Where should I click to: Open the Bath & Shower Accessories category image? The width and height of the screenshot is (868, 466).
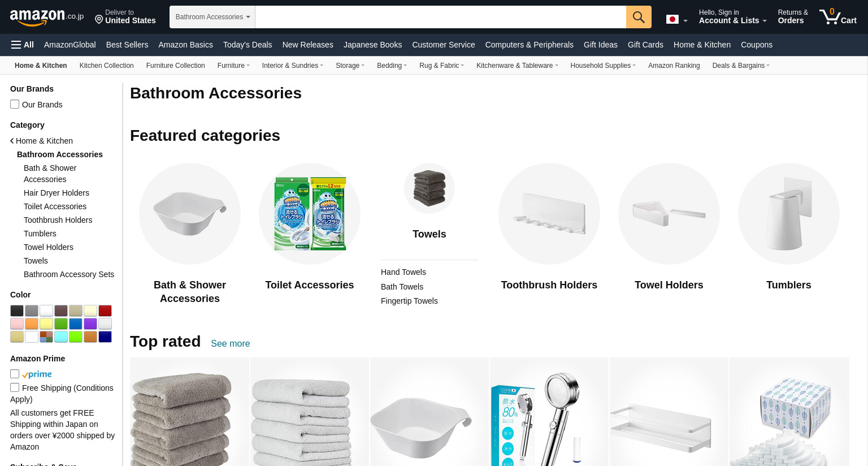(190, 214)
